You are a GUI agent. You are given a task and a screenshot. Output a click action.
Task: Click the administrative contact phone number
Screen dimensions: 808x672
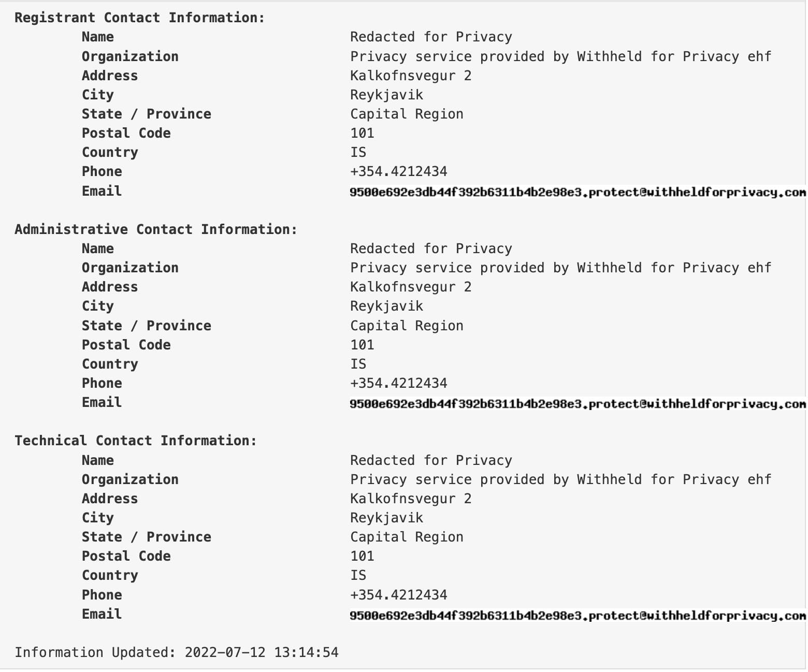pos(398,383)
